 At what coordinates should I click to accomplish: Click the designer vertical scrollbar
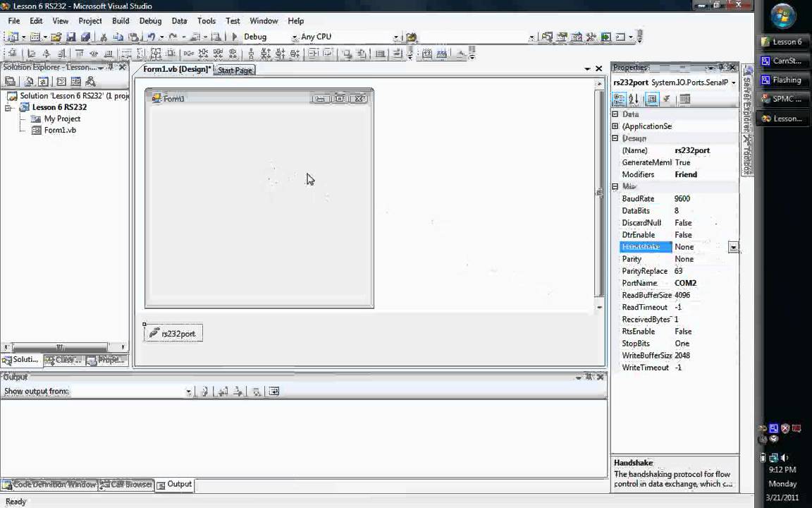(x=599, y=195)
